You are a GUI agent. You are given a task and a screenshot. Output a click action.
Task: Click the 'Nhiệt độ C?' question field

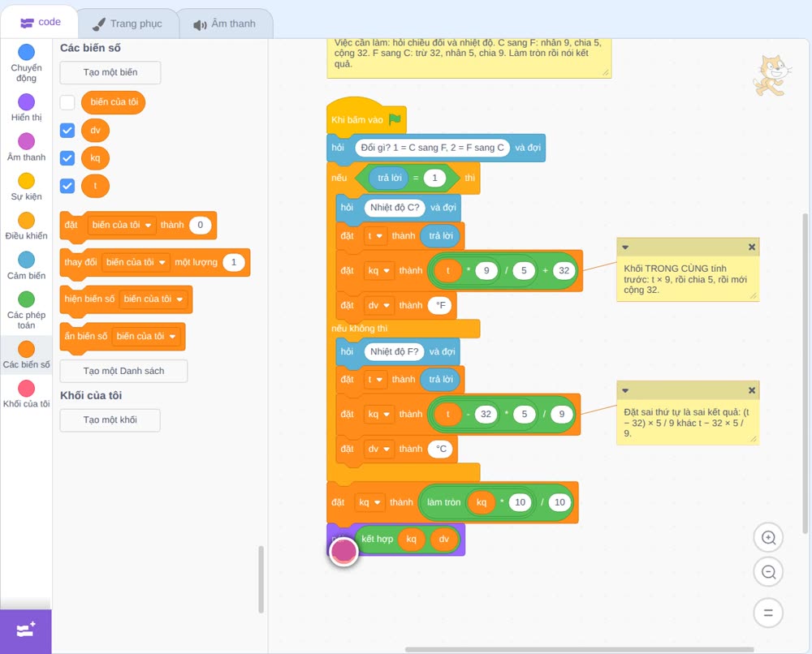click(x=395, y=208)
